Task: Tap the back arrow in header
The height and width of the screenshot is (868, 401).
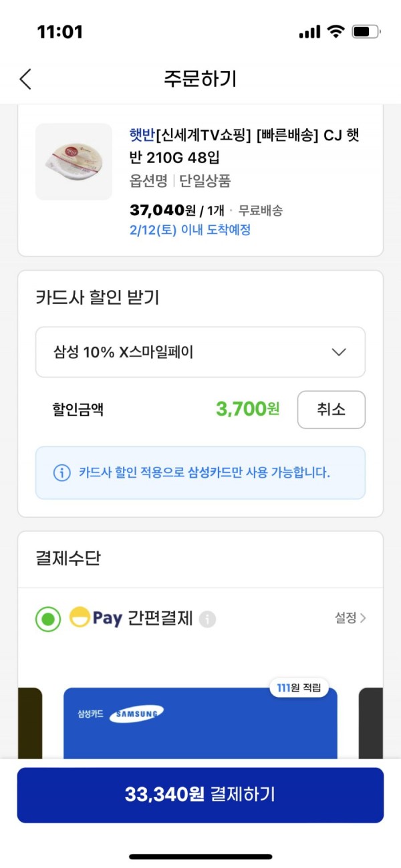Action: click(25, 79)
